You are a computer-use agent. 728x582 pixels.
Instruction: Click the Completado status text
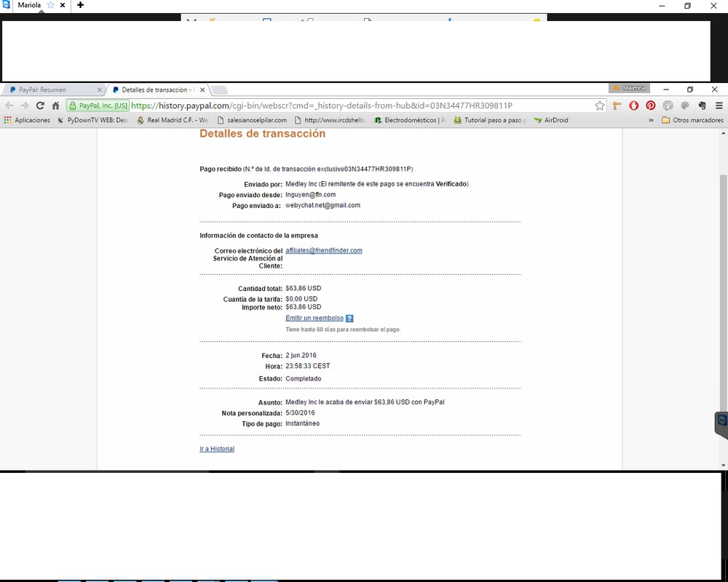(x=303, y=379)
